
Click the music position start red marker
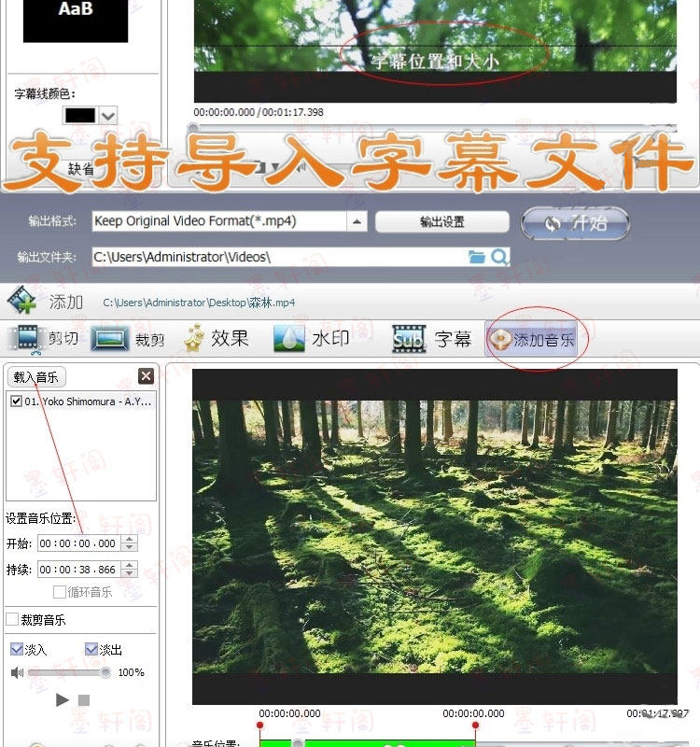tap(259, 726)
